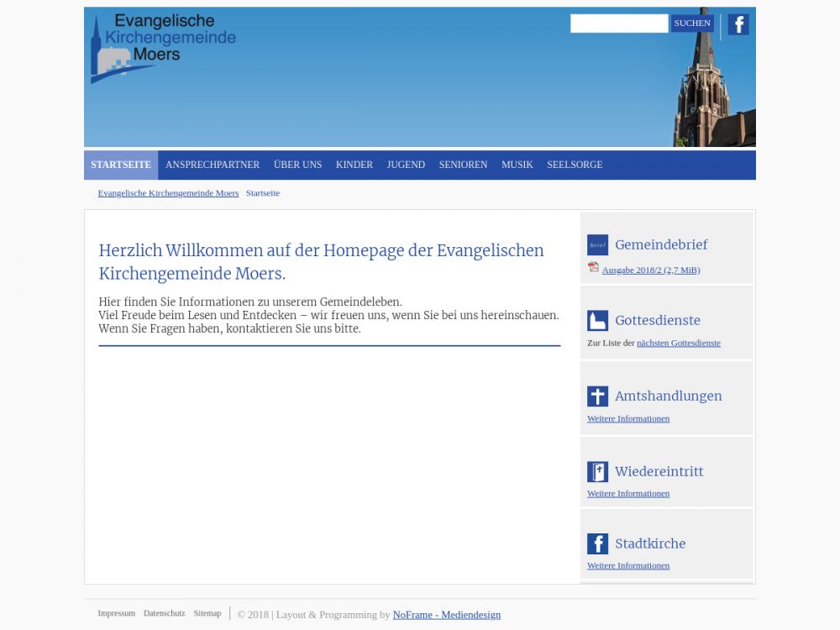
Task: Open the nächsten Gottesdienste link
Action: [678, 344]
